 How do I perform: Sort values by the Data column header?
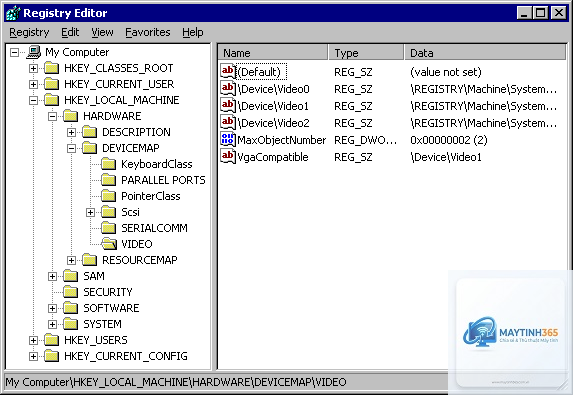(485, 53)
